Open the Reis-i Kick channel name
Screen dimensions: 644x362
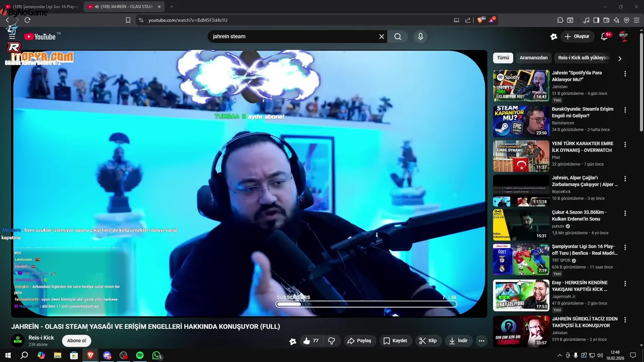click(41, 337)
